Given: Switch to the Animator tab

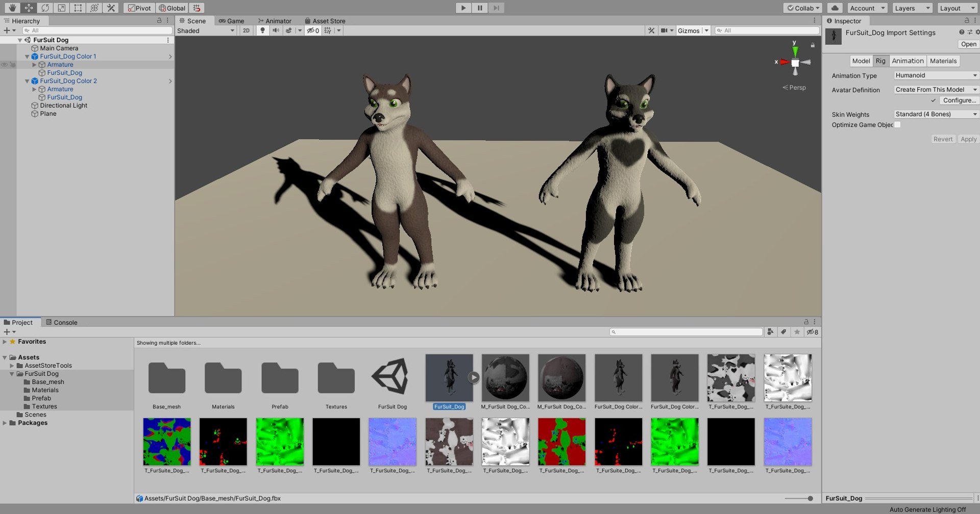Looking at the screenshot, I should [275, 21].
